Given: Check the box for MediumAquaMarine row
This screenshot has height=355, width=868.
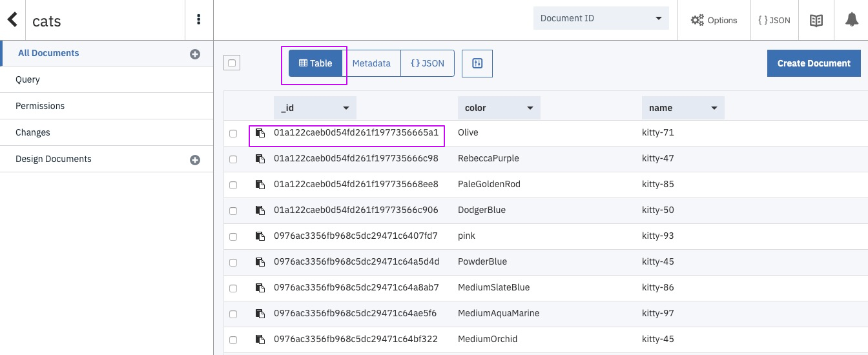Looking at the screenshot, I should tap(233, 314).
